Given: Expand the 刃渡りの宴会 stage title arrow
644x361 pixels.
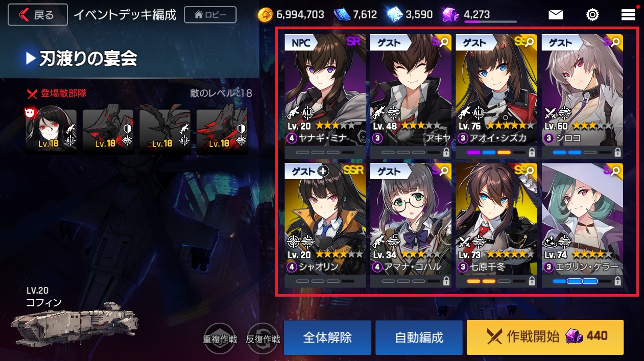Looking at the screenshot, I should tap(31, 59).
